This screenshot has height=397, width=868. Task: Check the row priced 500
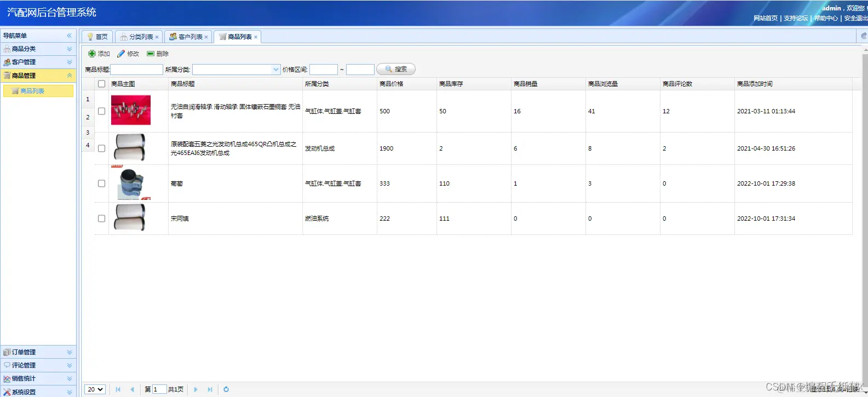(x=101, y=111)
